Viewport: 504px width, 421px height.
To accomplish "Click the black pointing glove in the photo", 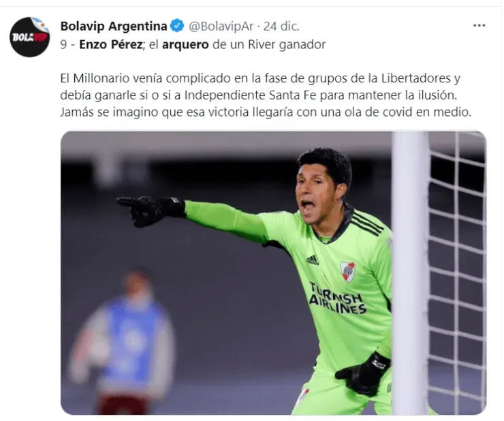I will [x=151, y=210].
